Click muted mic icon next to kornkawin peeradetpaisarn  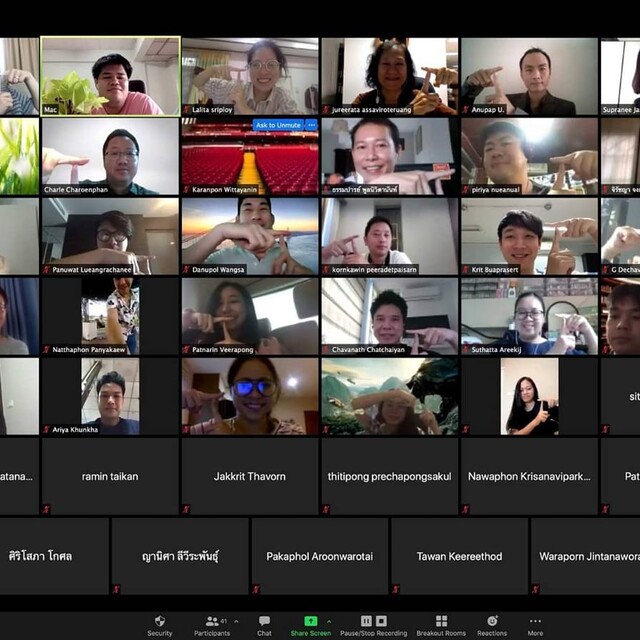coord(326,269)
